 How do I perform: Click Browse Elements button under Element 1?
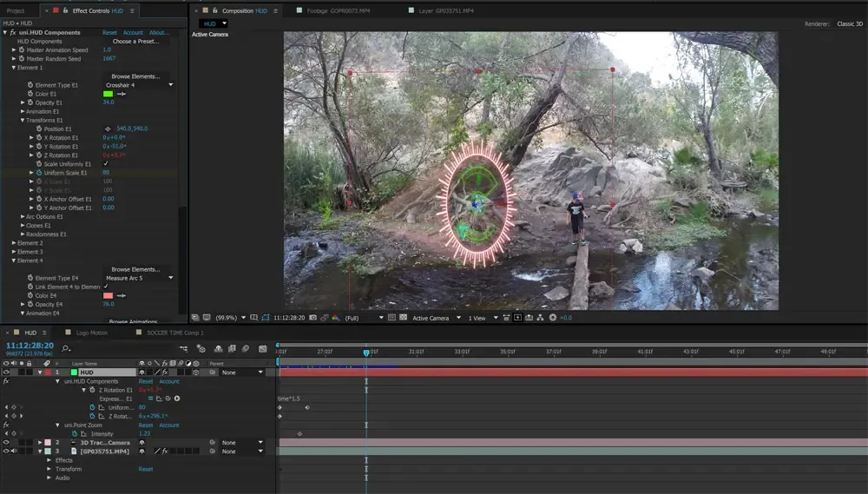click(135, 76)
